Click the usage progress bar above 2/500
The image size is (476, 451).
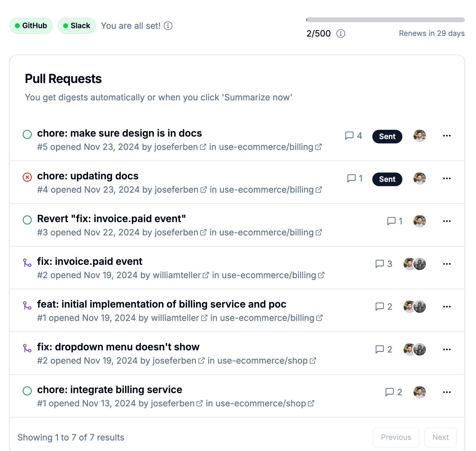click(386, 20)
